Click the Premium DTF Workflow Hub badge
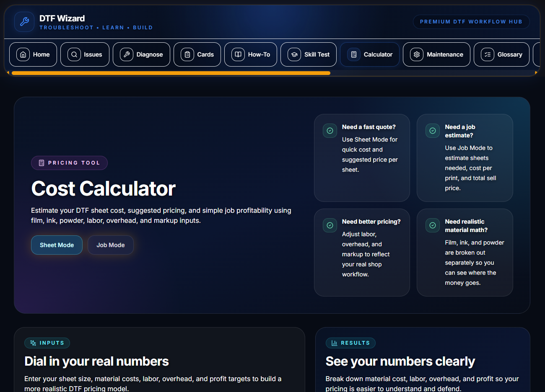 (471, 22)
